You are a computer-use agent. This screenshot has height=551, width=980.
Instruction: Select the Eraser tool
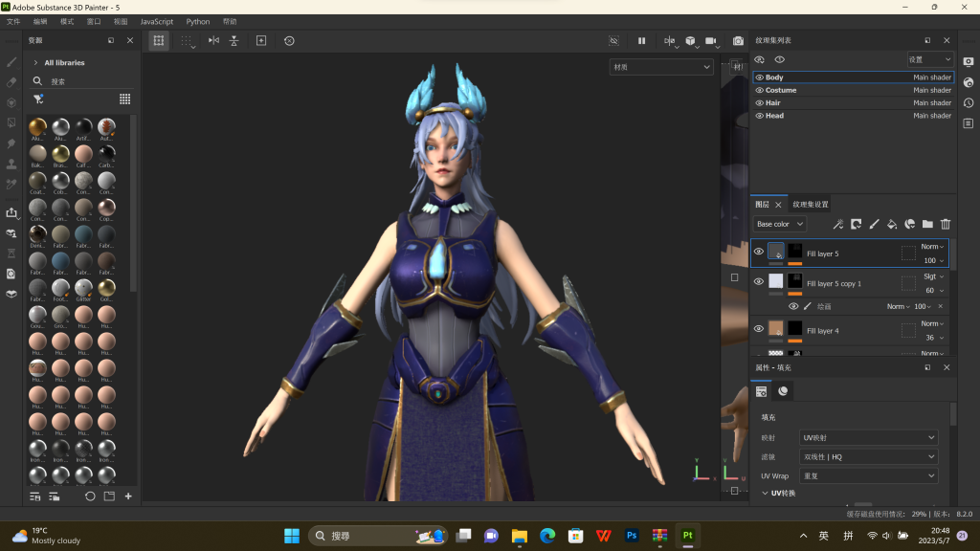(11, 82)
